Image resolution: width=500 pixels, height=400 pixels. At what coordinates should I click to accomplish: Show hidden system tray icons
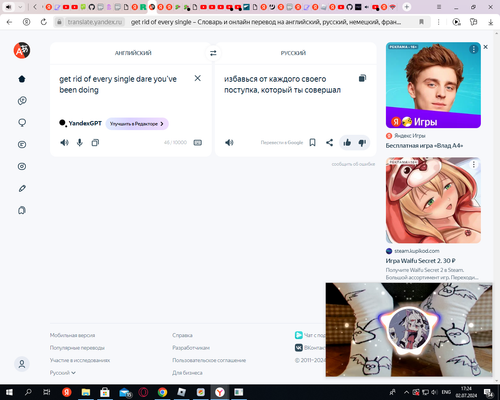pos(406,392)
